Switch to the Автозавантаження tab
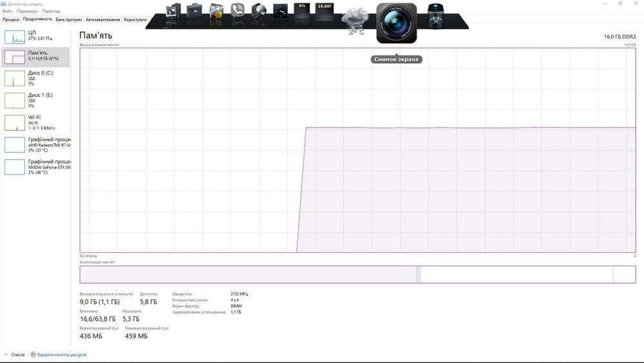This screenshot has width=644, height=363. 102,19
